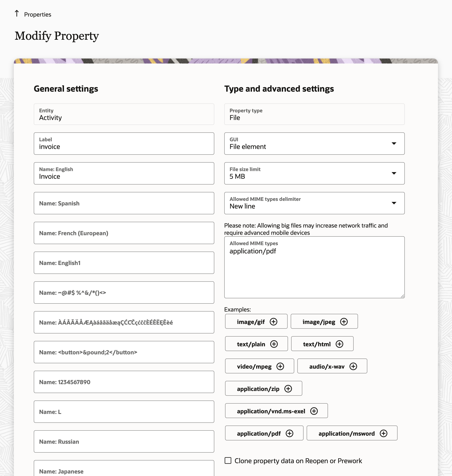Viewport: 452px width, 476px height.
Task: Enable Clone property data on Reopen checkbox
Action: click(228, 461)
